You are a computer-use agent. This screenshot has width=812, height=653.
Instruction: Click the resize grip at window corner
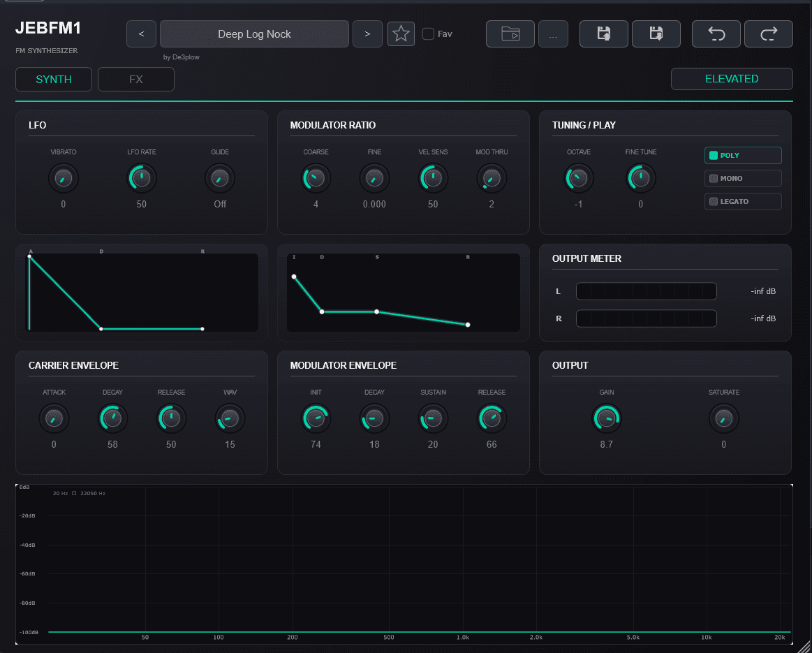click(804, 646)
